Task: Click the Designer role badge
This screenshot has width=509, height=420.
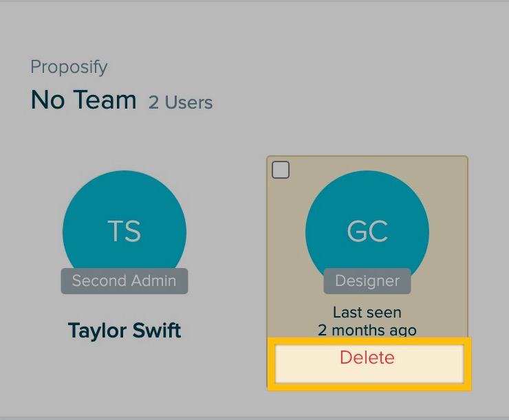Action: click(x=367, y=281)
